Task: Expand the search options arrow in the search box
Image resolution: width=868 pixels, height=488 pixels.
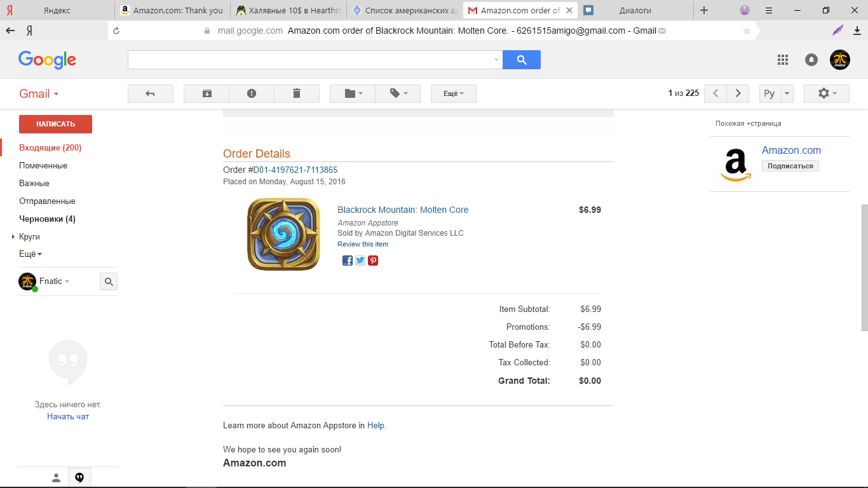Action: pyautogui.click(x=496, y=60)
